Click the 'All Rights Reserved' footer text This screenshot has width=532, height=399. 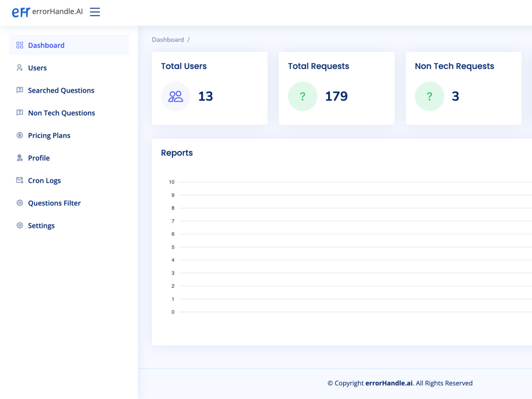click(444, 383)
